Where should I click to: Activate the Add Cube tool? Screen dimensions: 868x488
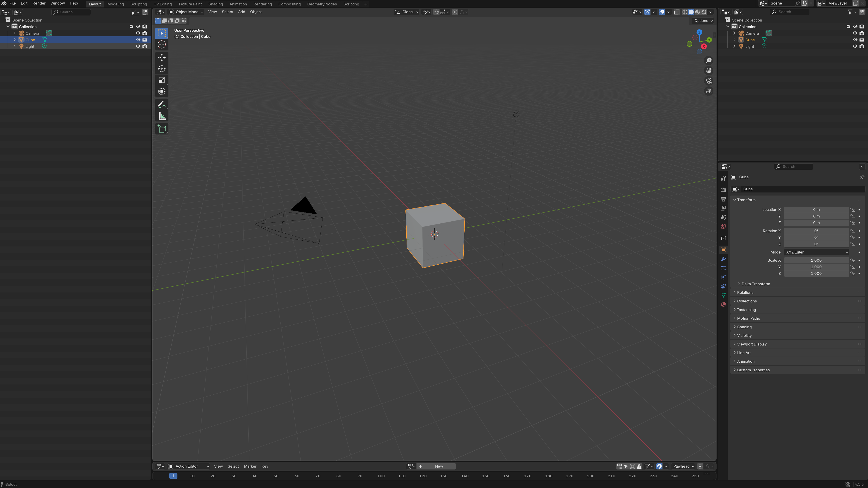pos(162,129)
